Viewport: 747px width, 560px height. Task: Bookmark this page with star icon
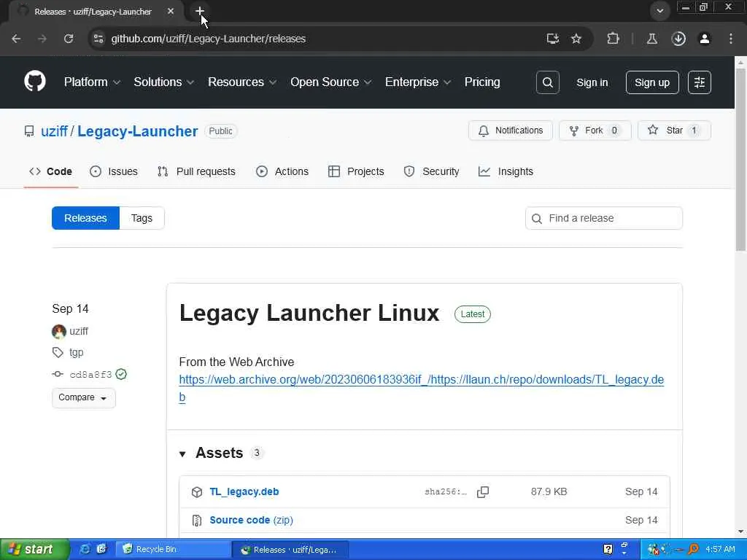(576, 39)
